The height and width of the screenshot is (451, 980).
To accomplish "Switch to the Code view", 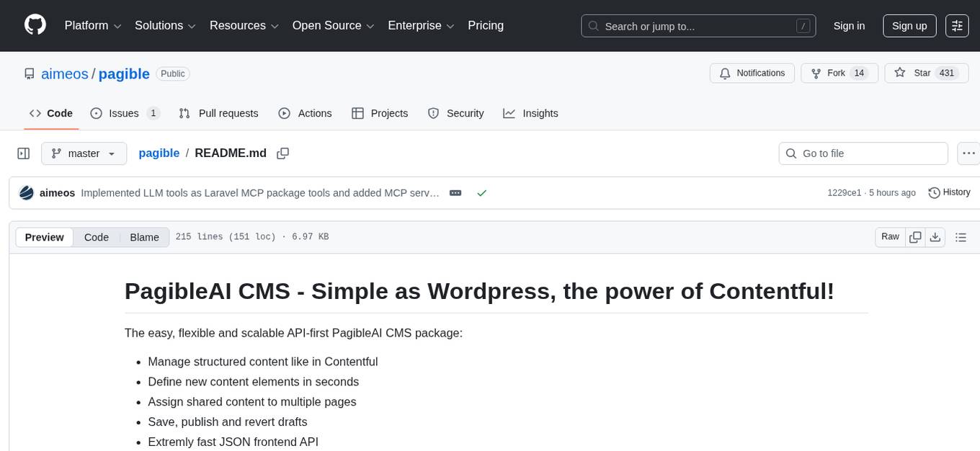I will 97,237.
